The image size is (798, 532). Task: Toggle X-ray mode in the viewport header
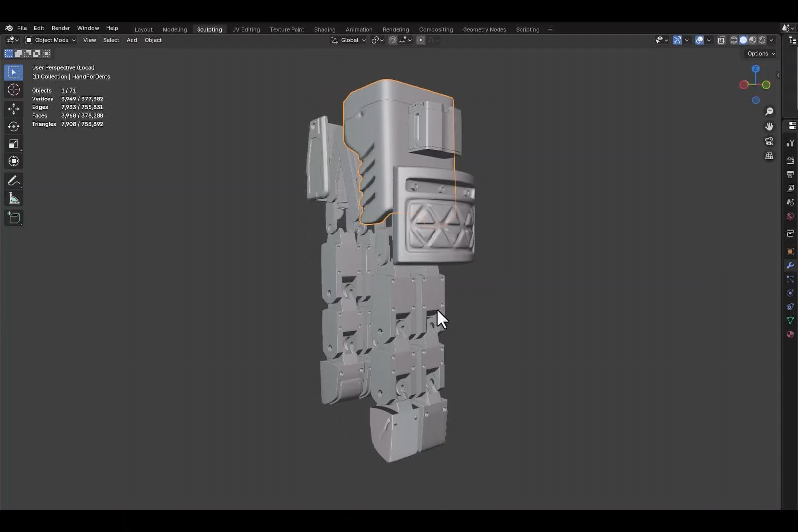tap(721, 40)
